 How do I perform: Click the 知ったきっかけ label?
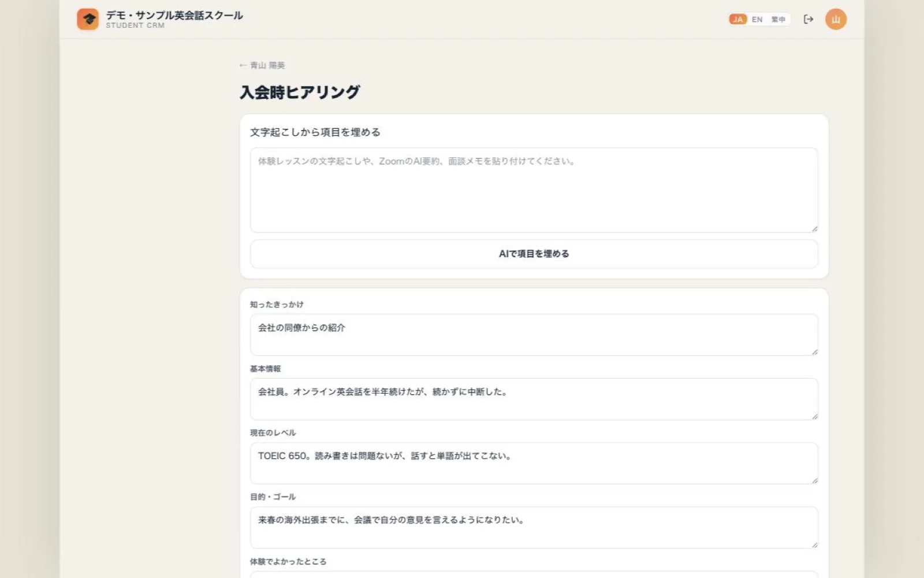point(277,305)
